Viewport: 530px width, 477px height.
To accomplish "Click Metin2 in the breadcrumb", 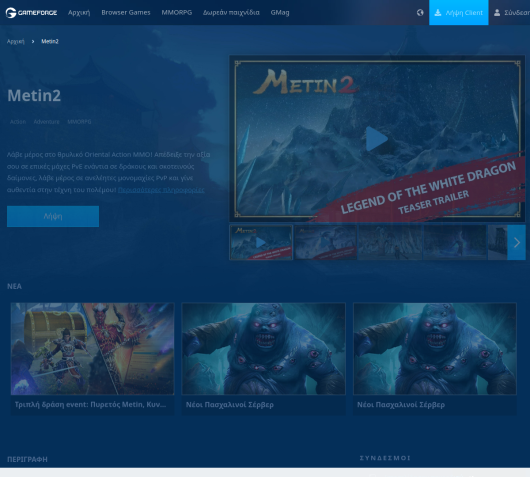I will (x=50, y=41).
